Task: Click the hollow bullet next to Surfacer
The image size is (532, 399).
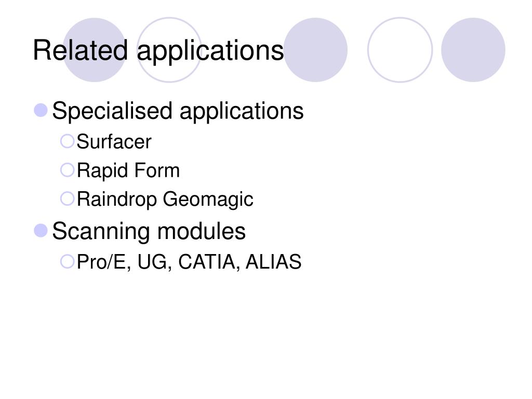Action: [x=67, y=141]
